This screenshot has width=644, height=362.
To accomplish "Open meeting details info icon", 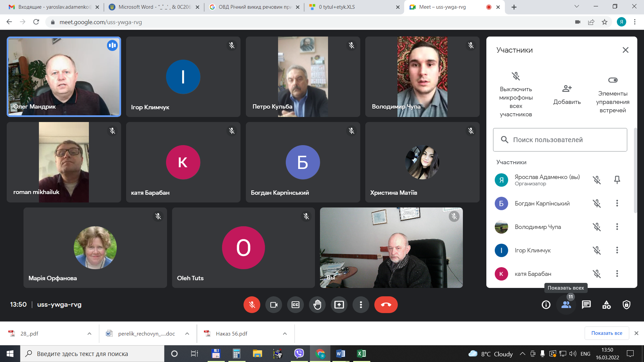I will coord(546,305).
